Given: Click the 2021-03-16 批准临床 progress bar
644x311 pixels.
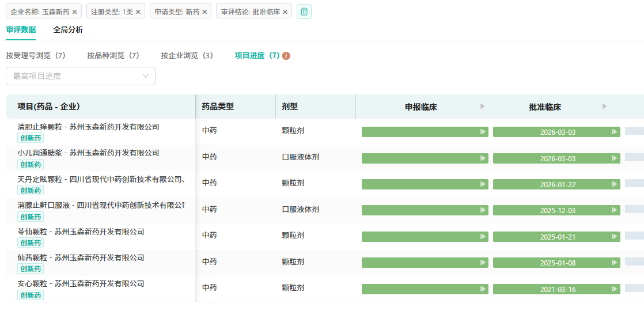Looking at the screenshot, I should pos(556,289).
